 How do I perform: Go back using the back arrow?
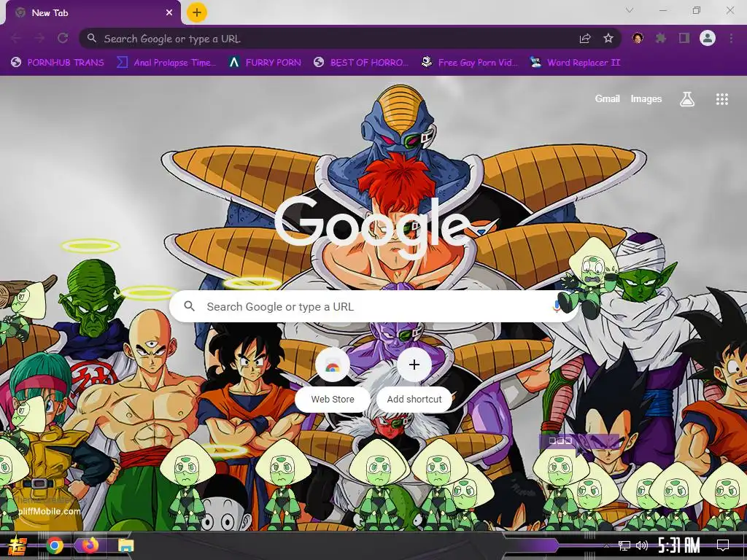tap(16, 39)
